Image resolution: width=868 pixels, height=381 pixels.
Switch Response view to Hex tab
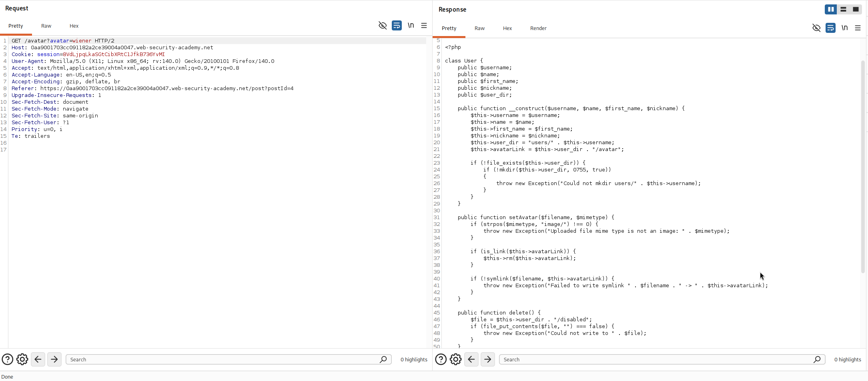(x=507, y=28)
